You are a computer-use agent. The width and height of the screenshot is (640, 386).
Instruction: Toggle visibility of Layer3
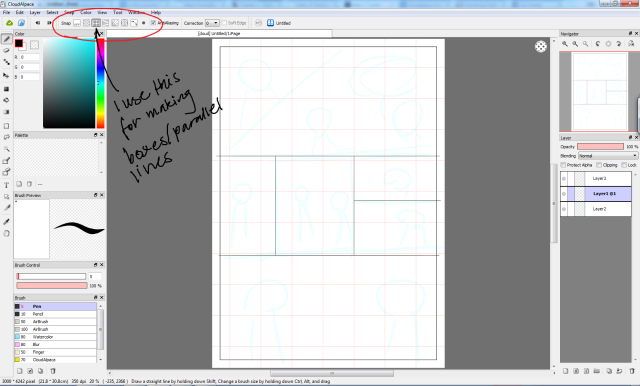pos(564,178)
